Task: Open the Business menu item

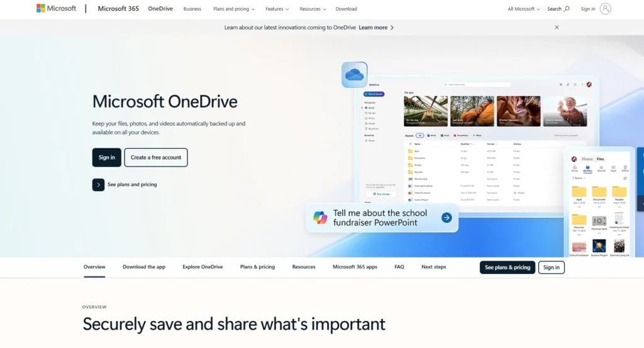Action: coord(192,9)
